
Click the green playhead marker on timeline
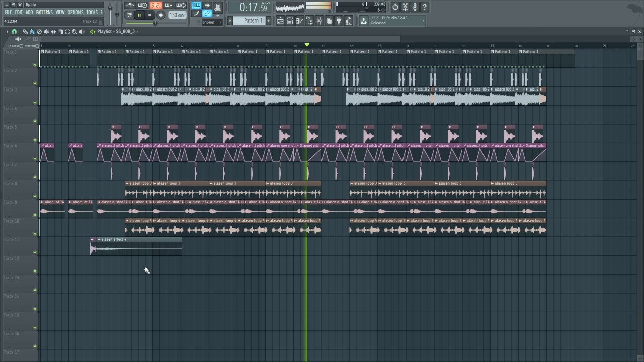(x=307, y=45)
